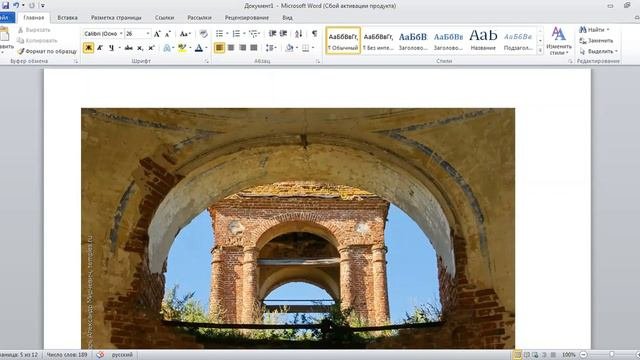Apply the Название title style
Image resolution: width=640 pixels, height=360 pixels.
click(x=483, y=40)
